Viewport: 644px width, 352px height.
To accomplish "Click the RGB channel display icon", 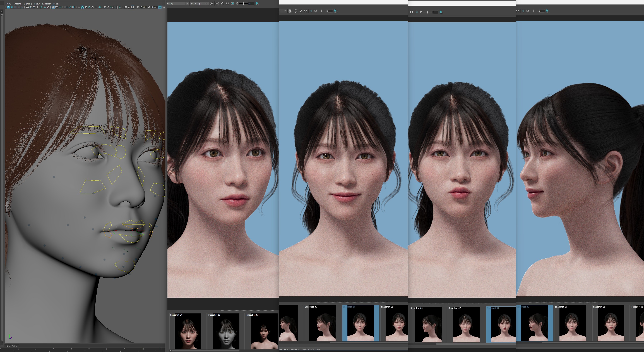I will click(217, 4).
